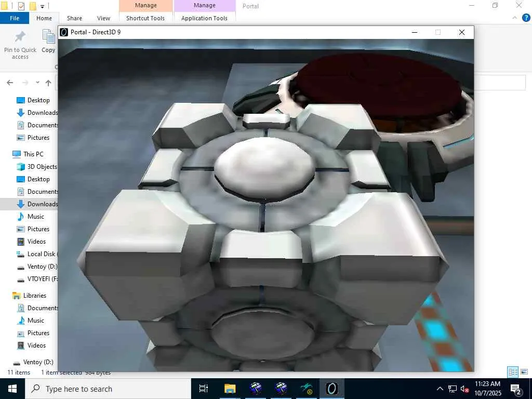This screenshot has width=532, height=399.
Task: Collapse the Explorer ribbon chevron
Action: 515,18
